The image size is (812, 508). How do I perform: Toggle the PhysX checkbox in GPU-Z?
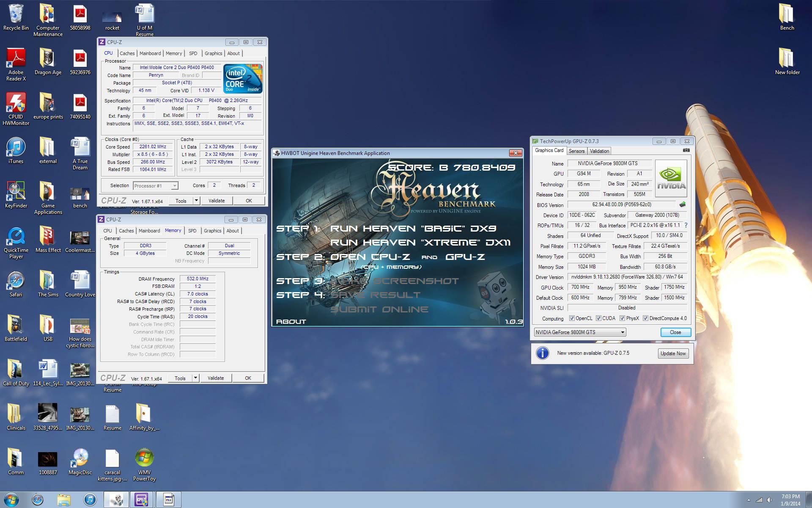pyautogui.click(x=622, y=318)
